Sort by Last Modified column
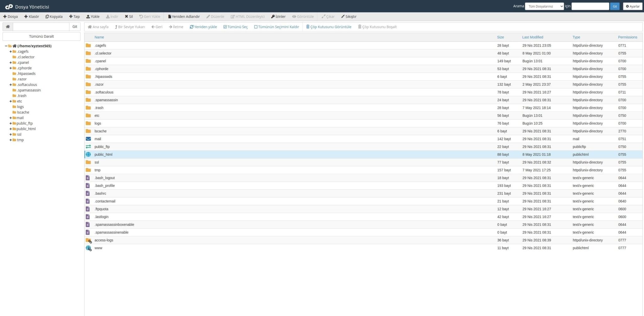Viewport: 644px width, 316px height. (x=533, y=37)
